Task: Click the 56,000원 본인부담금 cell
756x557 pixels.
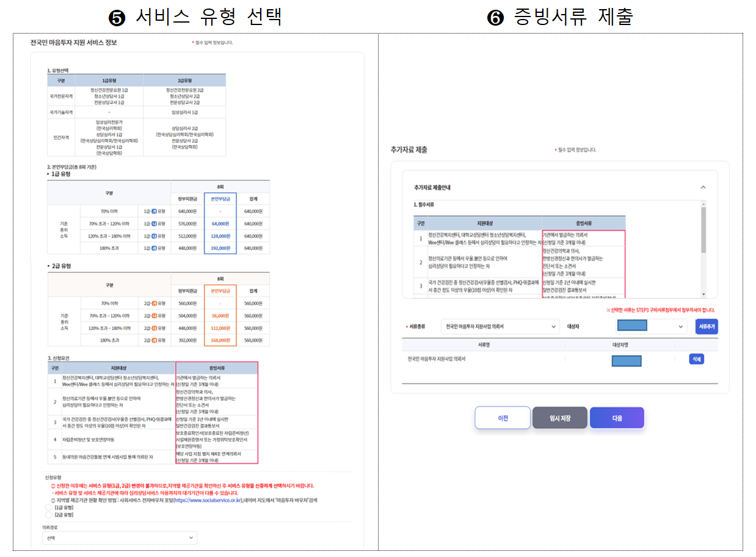Action: tap(220, 316)
